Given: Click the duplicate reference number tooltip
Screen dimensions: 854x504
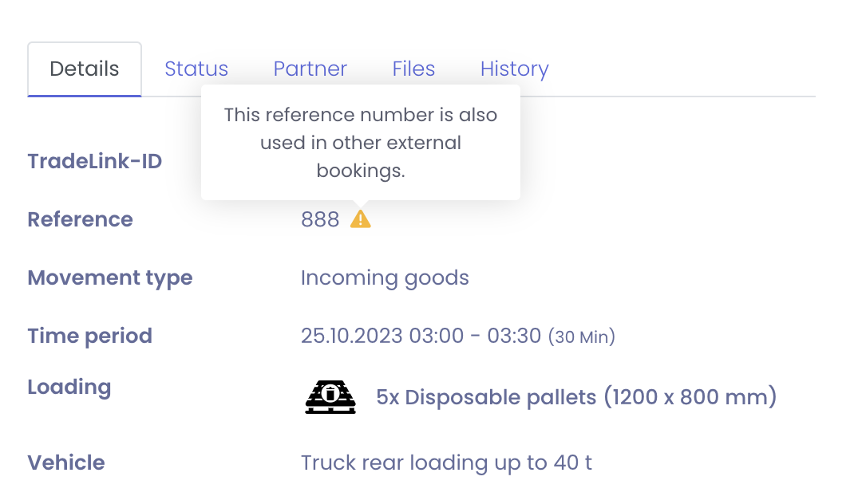Looking at the screenshot, I should [x=361, y=143].
